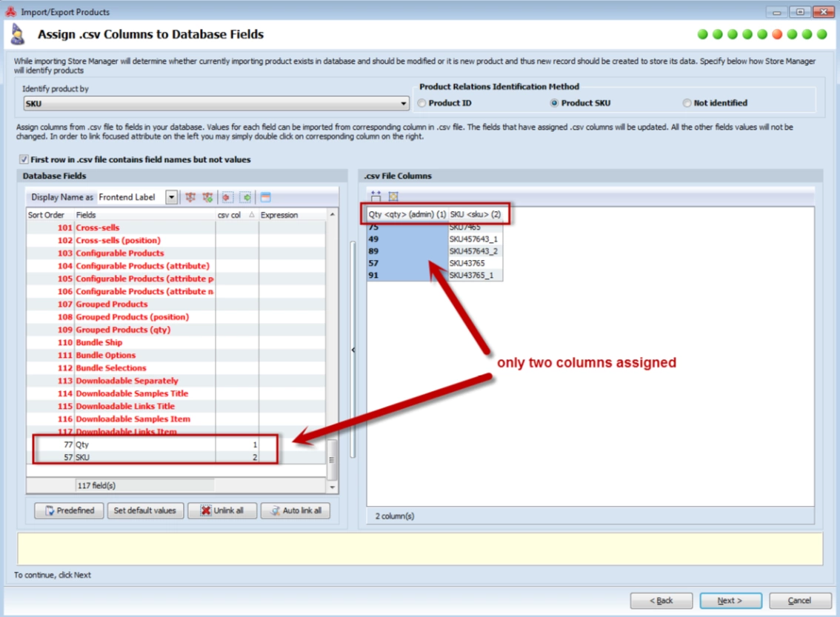Click csv quantity cell 57
The height and width of the screenshot is (617, 840).
[x=407, y=263]
